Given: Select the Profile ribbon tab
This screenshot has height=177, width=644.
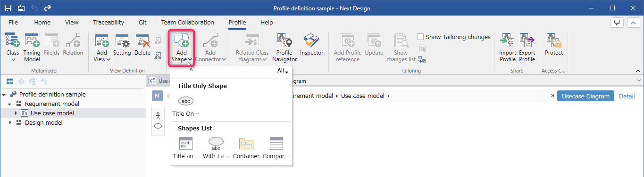Looking at the screenshot, I should 237,22.
